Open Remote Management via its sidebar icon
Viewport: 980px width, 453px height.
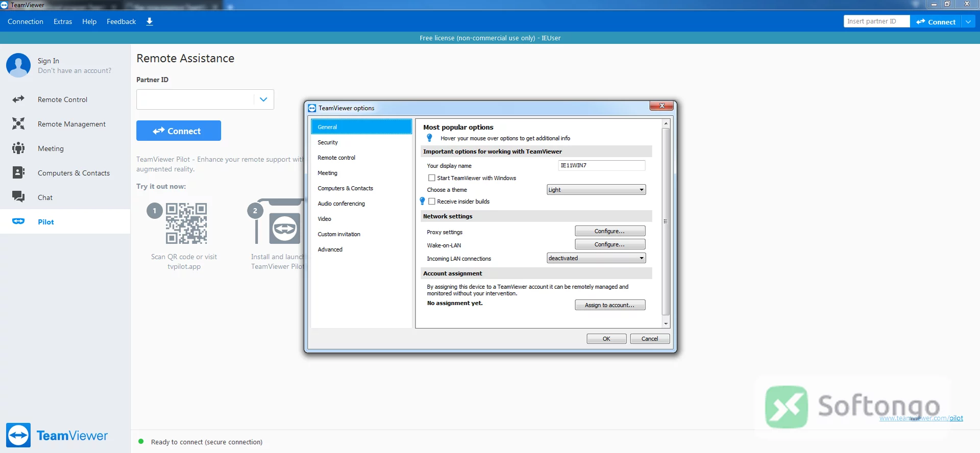(x=18, y=124)
